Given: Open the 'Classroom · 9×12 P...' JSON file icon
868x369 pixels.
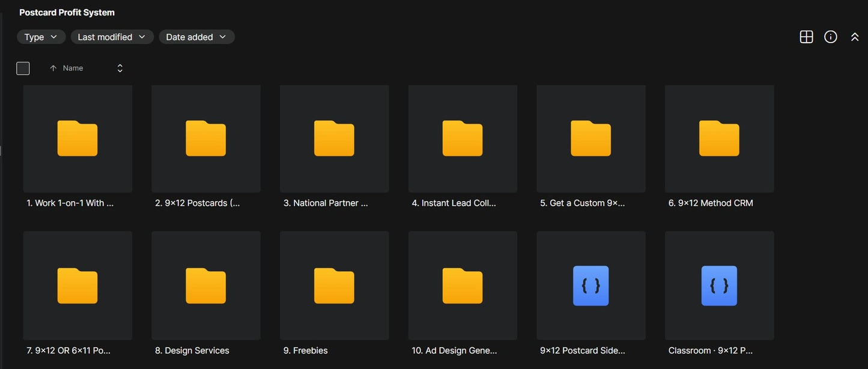Looking at the screenshot, I should (x=719, y=286).
